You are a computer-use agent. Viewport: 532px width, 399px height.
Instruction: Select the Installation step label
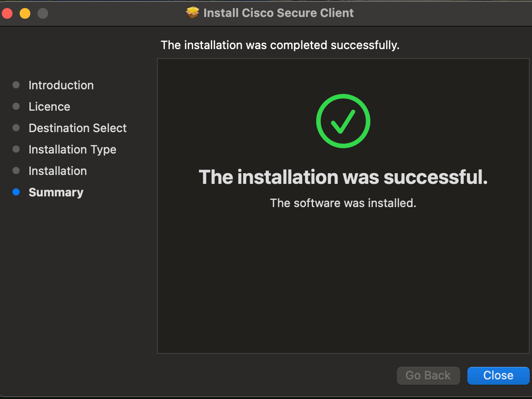click(58, 171)
